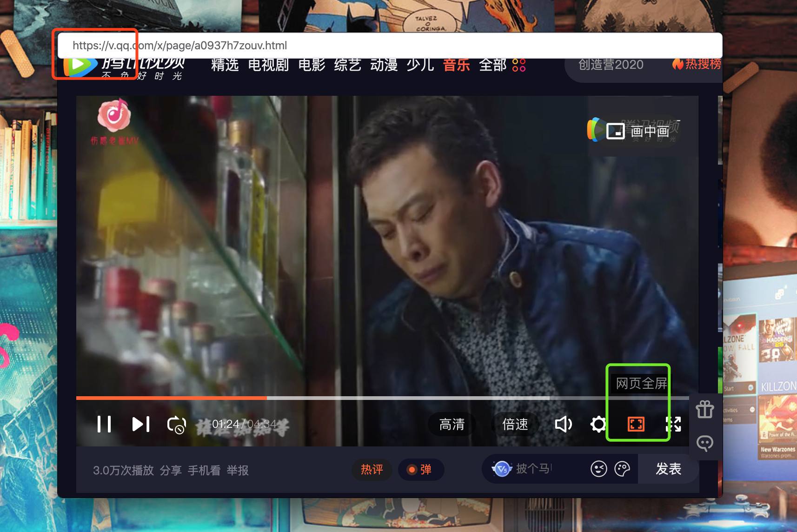Viewport: 797px width, 532px height.
Task: Open the 精选 nav tab
Action: coord(225,65)
